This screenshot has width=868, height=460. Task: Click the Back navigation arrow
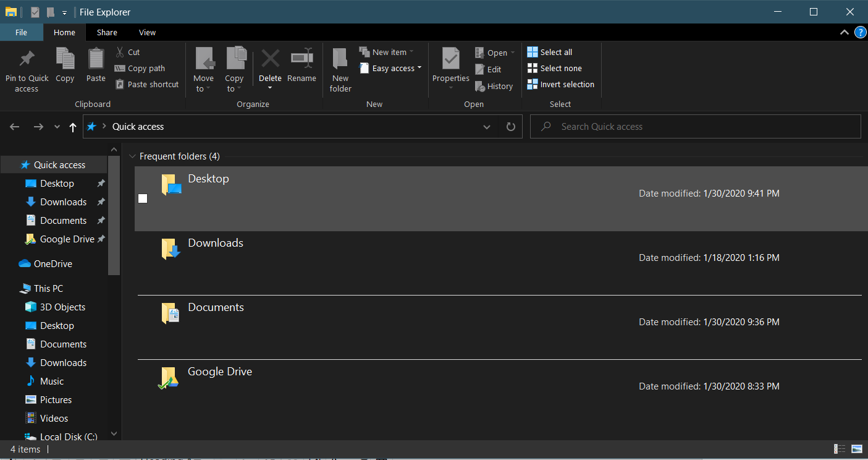[15, 127]
